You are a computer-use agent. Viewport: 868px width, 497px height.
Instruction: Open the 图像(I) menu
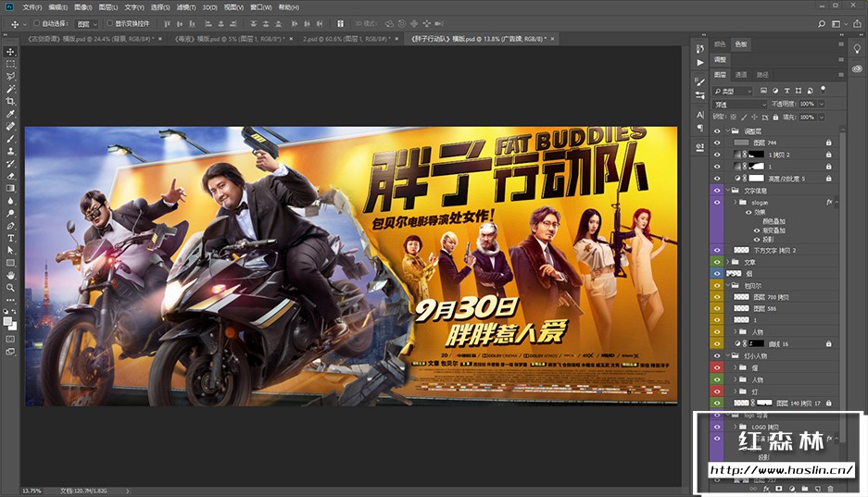[83, 7]
